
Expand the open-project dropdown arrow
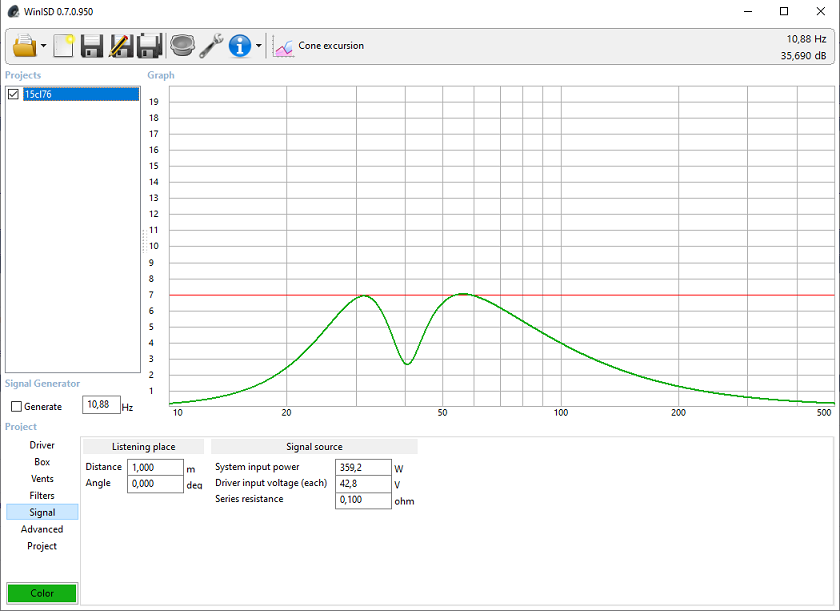pos(43,46)
